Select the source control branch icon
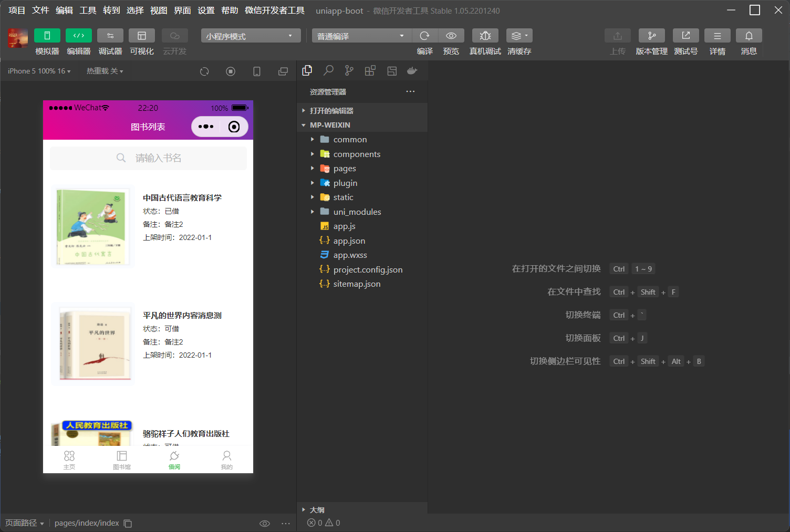Image resolution: width=790 pixels, height=532 pixels. (349, 70)
